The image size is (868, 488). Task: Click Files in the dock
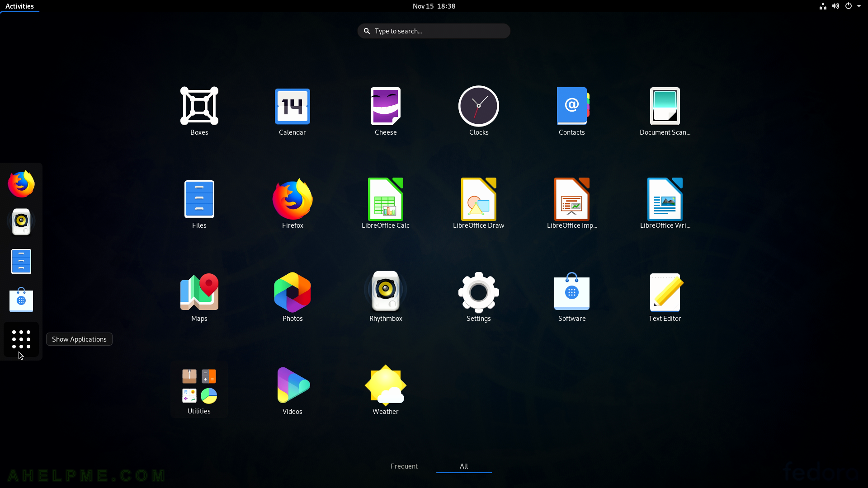[x=21, y=261]
